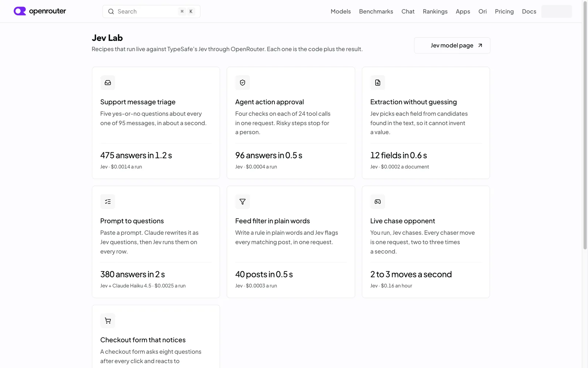Click 'Four checks on each of 24 tool calls' description
Image resolution: width=588 pixels, height=368 pixels.
click(x=283, y=123)
